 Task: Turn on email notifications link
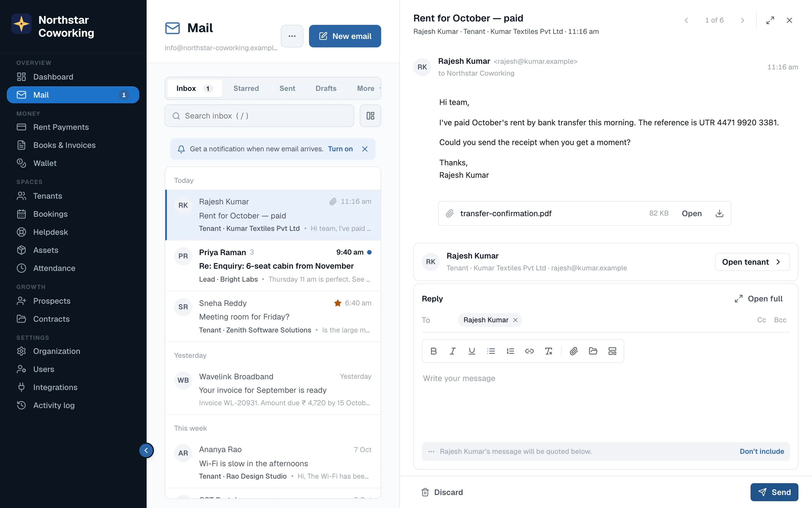(340, 149)
